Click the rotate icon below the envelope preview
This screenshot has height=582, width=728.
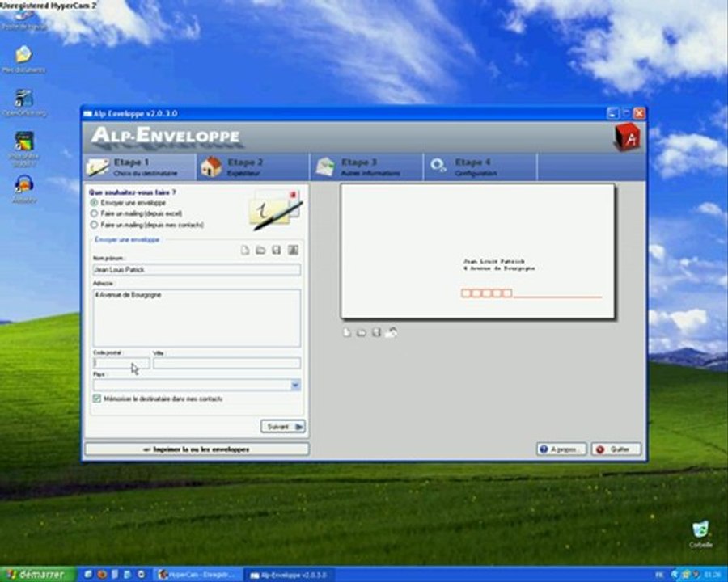click(x=392, y=332)
